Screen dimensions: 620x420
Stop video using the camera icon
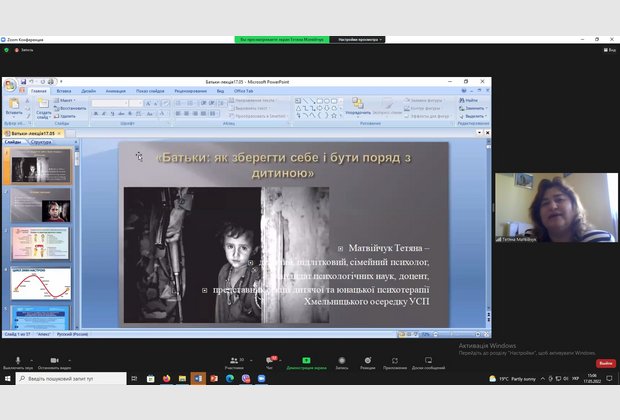click(x=54, y=360)
